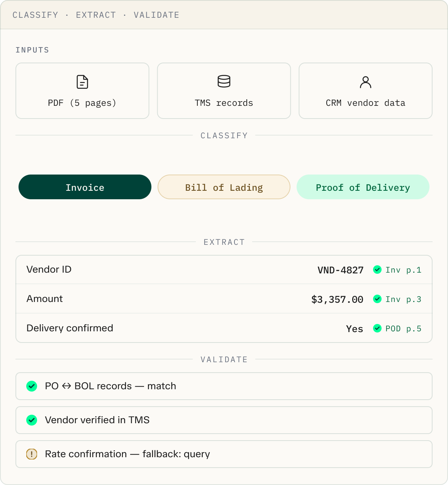Click the INPUTS section label
This screenshot has height=485, width=448.
pyautogui.click(x=32, y=50)
